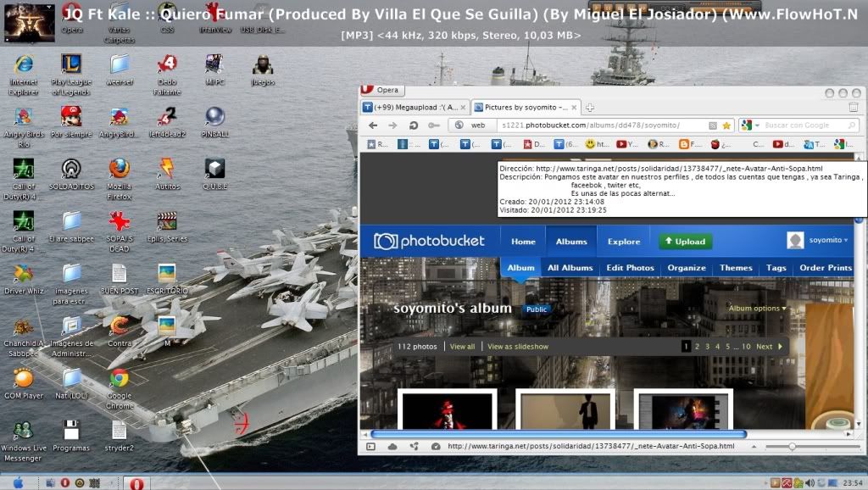Launch Play League of Legends desktop shortcut

click(x=71, y=75)
